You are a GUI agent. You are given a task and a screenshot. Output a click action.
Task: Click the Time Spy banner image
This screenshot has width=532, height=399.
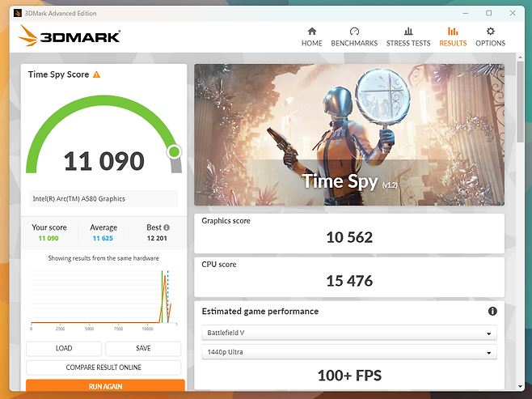click(x=348, y=135)
